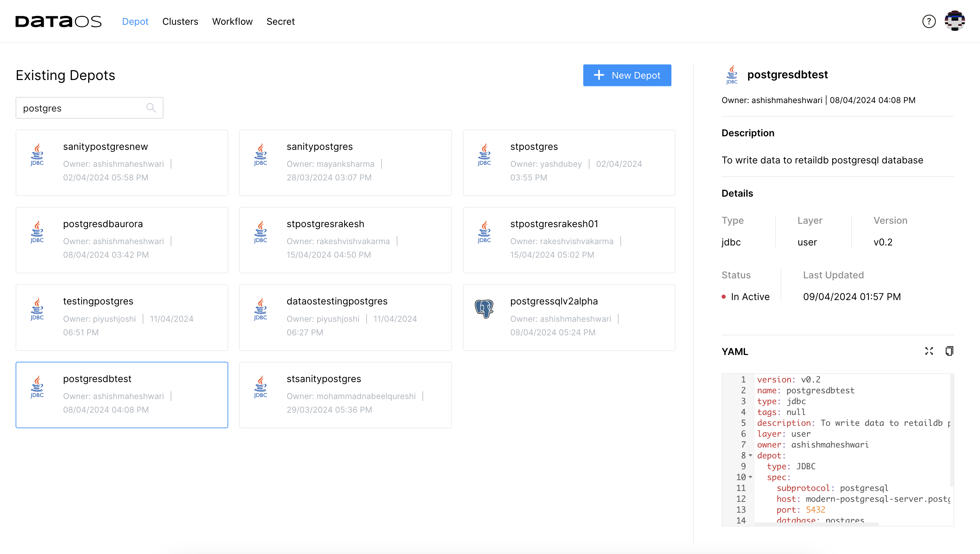Click the user Layer value
The height and width of the screenshot is (554, 980).
point(807,242)
